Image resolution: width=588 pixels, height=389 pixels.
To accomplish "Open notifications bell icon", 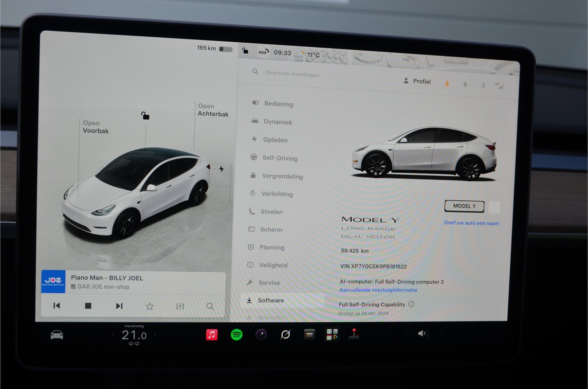I will tap(465, 85).
